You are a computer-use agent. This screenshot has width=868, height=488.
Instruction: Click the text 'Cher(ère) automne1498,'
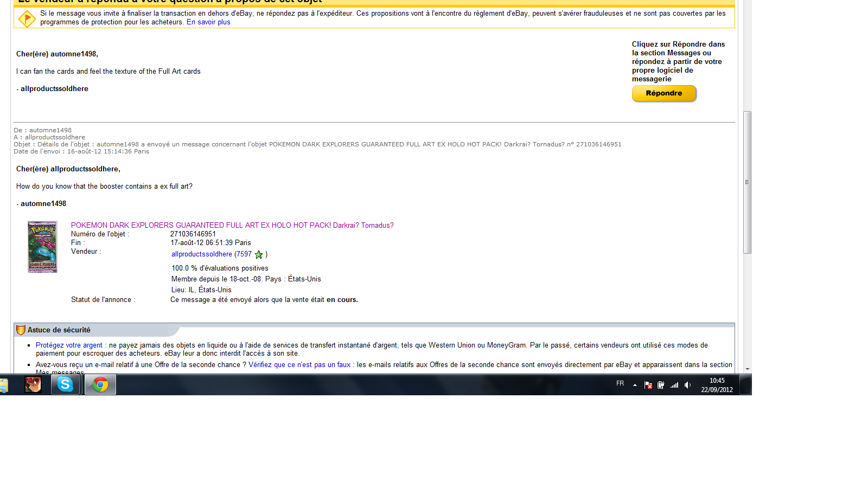57,54
